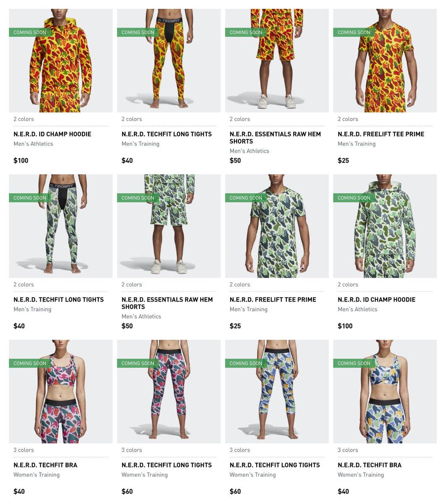
Task: Click the pink N.E.R.D. TECHFIT BRA title
Action: coord(45,465)
